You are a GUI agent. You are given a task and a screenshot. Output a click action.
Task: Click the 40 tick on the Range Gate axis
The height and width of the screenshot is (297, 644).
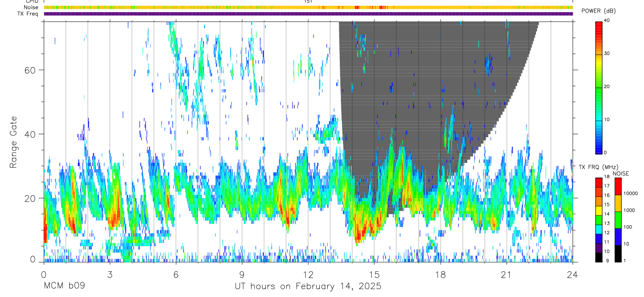[30, 134]
